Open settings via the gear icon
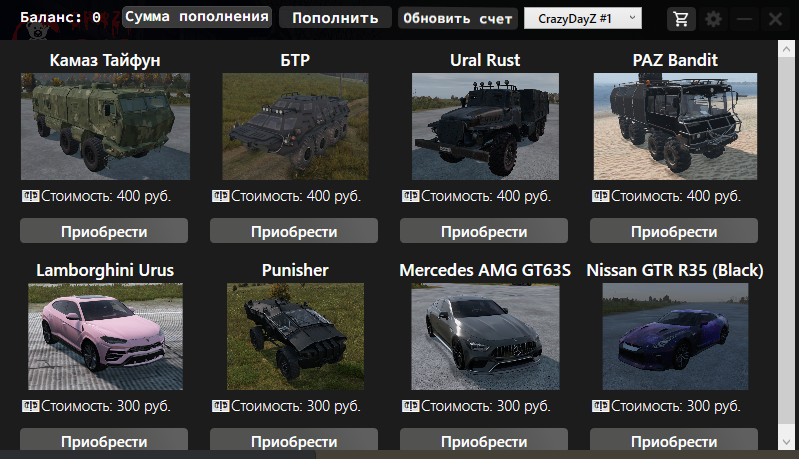 pyautogui.click(x=713, y=19)
